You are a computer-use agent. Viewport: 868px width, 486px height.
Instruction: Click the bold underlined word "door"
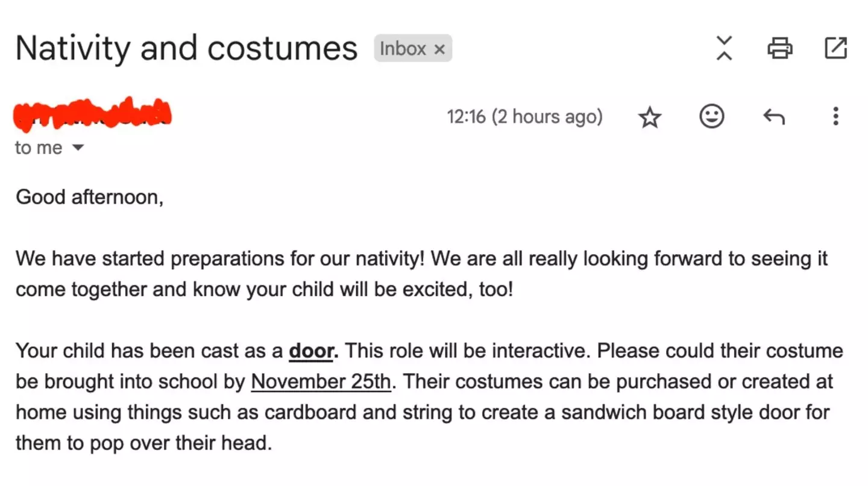(x=311, y=350)
